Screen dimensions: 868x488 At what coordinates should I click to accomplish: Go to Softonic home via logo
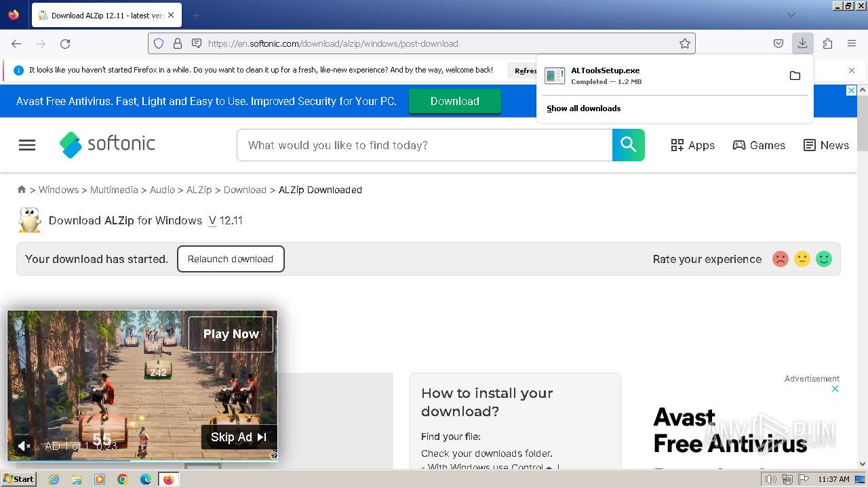pos(107,144)
